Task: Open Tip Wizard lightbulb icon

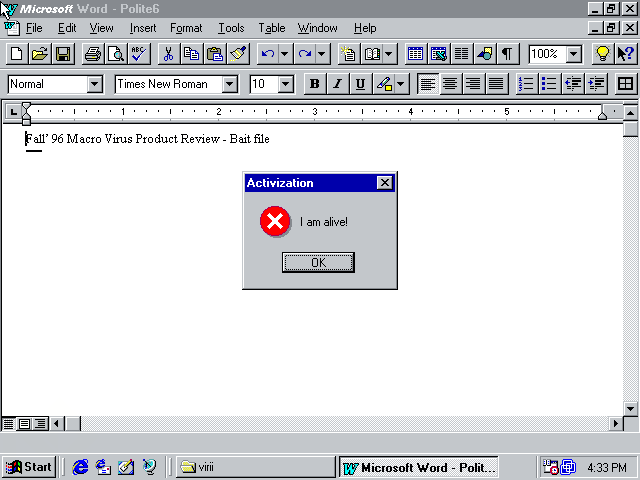Action: [603, 54]
